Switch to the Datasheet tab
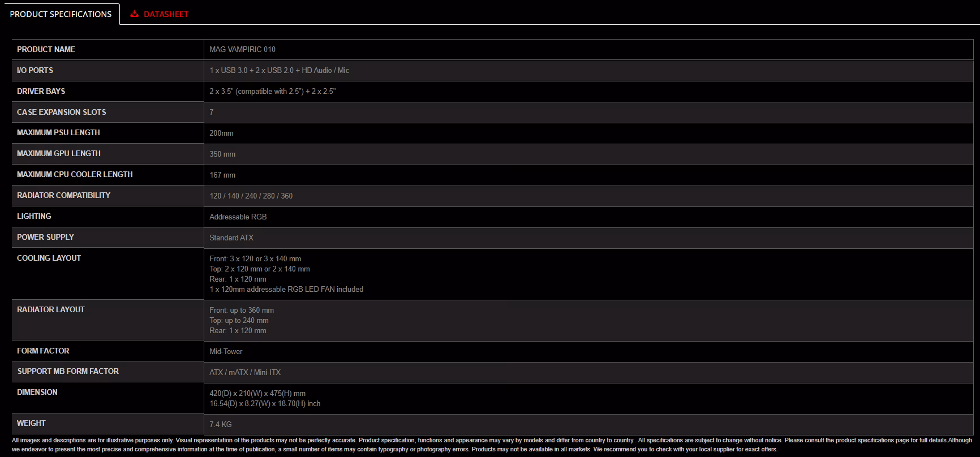This screenshot has width=980, height=457. click(x=159, y=14)
